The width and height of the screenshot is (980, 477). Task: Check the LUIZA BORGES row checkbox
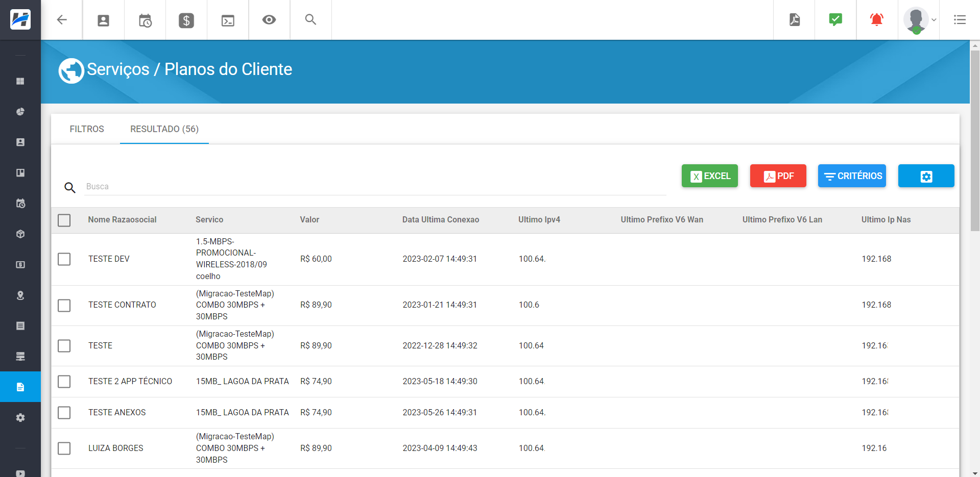pyautogui.click(x=64, y=448)
